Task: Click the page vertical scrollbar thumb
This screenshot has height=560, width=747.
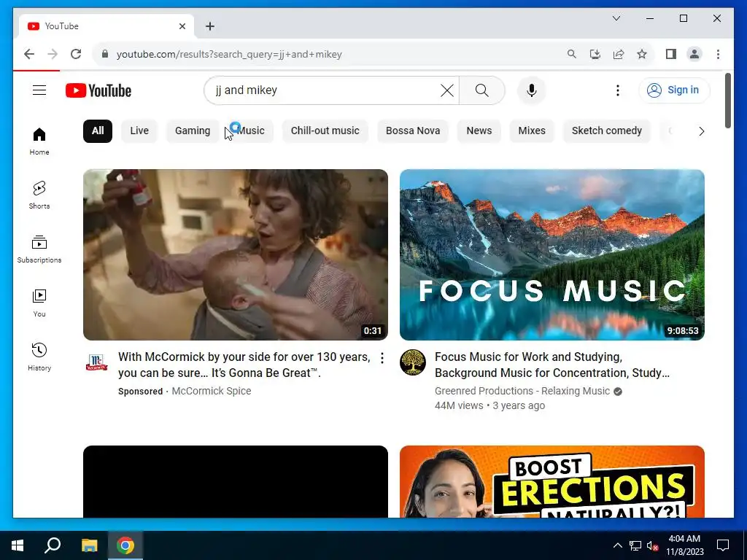Action: (727, 101)
